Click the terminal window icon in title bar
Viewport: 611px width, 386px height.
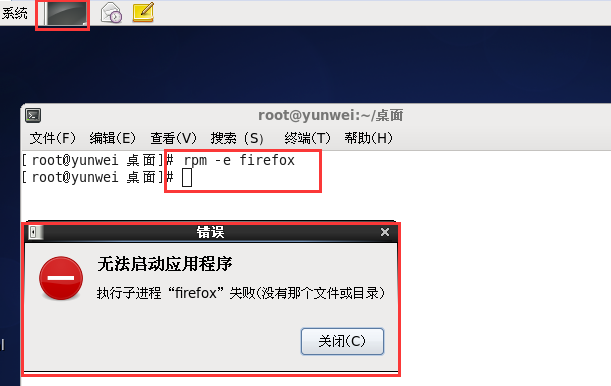pyautogui.click(x=33, y=115)
